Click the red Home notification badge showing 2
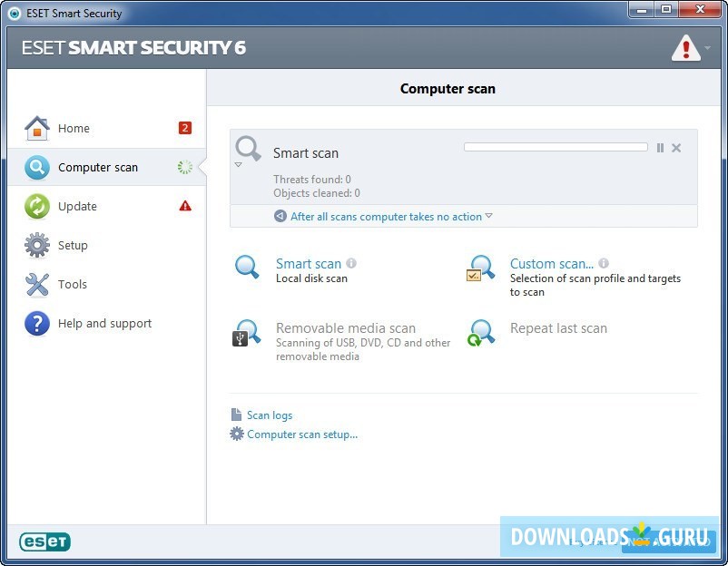Screen dimensions: 728x566 [185, 128]
